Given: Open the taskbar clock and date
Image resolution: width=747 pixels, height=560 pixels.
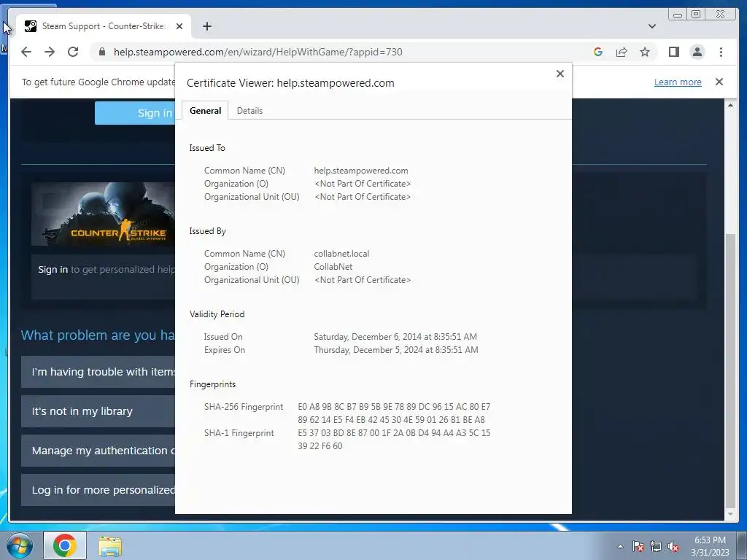Looking at the screenshot, I should 710,546.
